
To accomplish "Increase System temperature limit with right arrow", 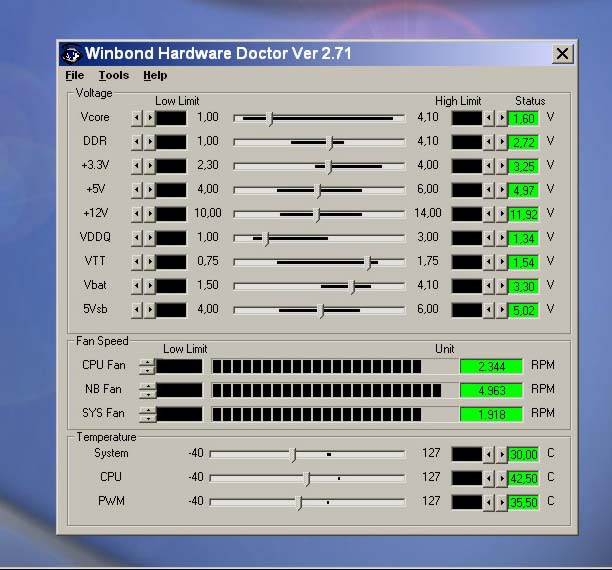I will [x=502, y=454].
